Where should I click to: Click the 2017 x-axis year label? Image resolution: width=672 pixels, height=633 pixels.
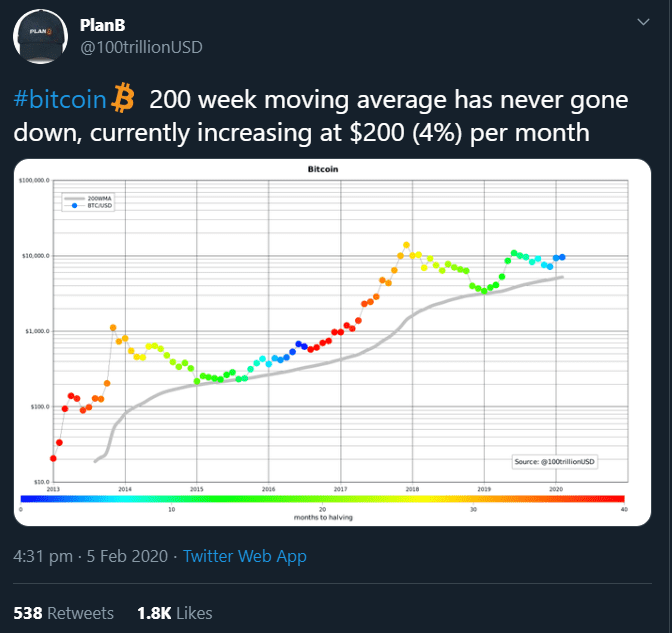click(340, 489)
